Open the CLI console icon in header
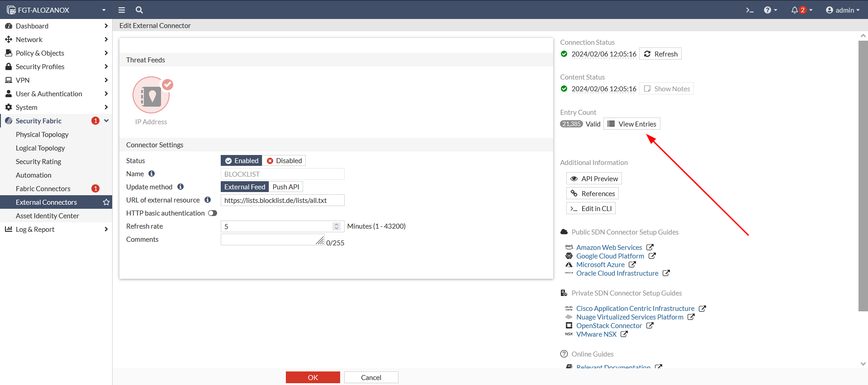868x385 pixels. pos(749,10)
